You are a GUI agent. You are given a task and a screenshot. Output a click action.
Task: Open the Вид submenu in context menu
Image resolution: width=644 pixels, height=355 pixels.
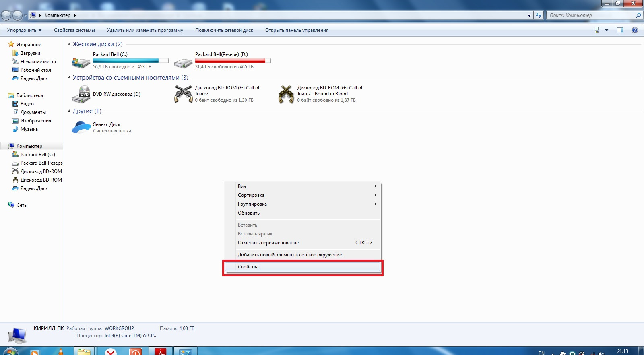click(302, 186)
